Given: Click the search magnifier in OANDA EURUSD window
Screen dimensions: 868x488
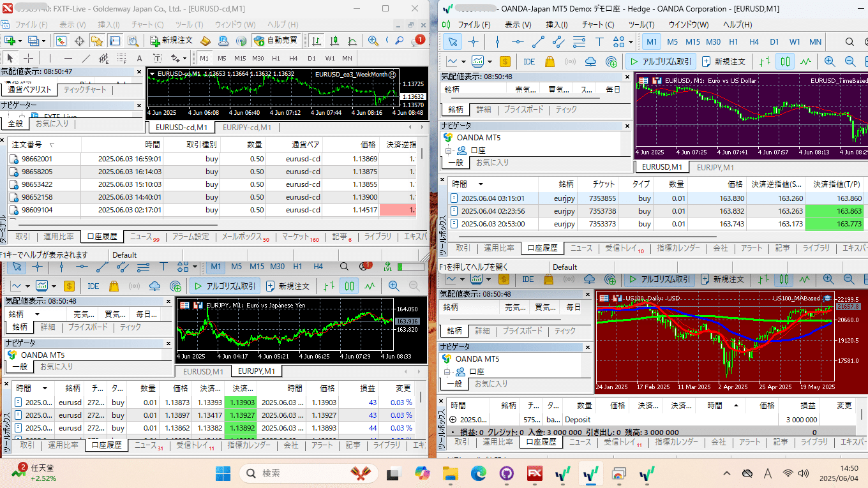Looking at the screenshot, I should tap(849, 42).
